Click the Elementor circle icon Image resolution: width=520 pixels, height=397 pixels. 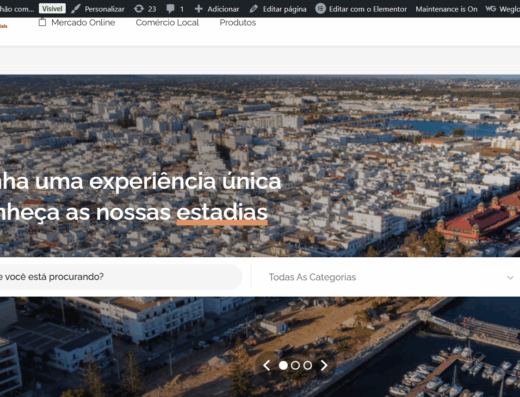click(x=320, y=8)
